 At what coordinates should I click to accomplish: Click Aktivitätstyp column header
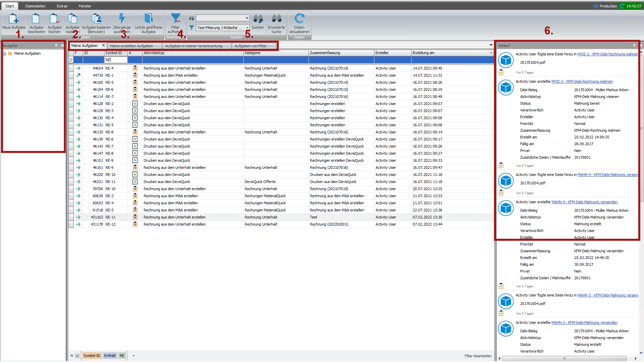193,53
